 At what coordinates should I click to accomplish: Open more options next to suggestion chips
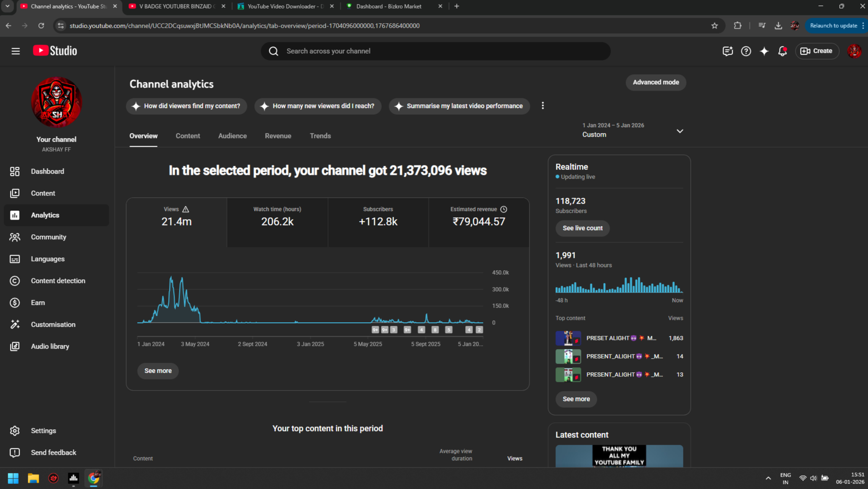click(543, 106)
